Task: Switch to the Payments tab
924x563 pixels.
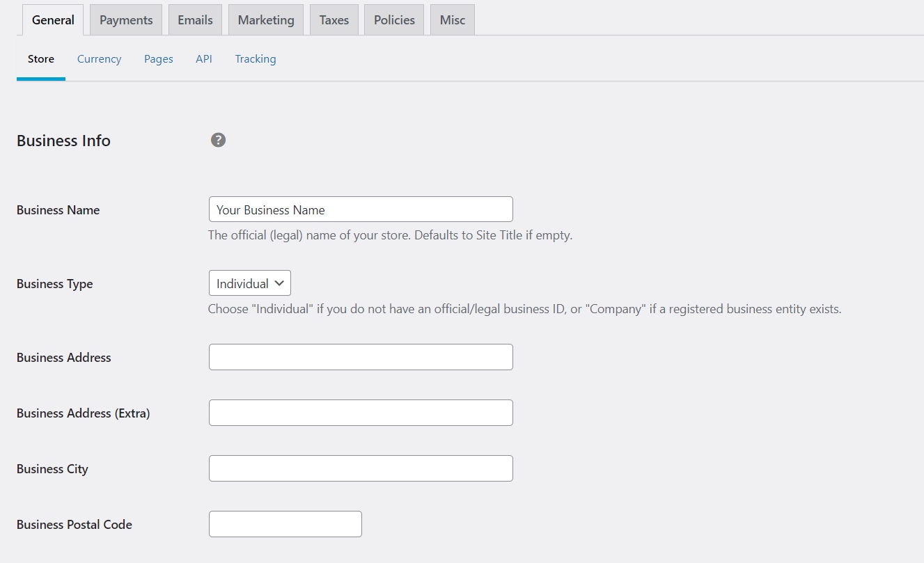Action: (126, 20)
